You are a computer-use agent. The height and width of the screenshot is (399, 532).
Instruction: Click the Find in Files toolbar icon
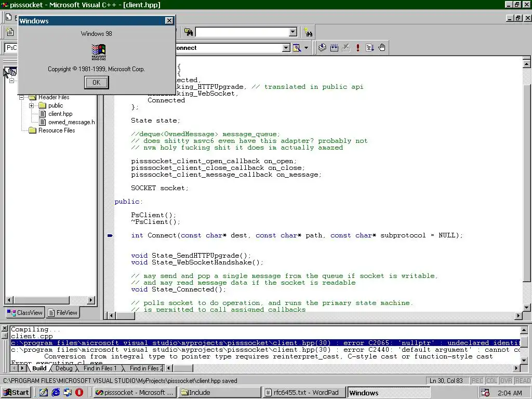pos(189,32)
